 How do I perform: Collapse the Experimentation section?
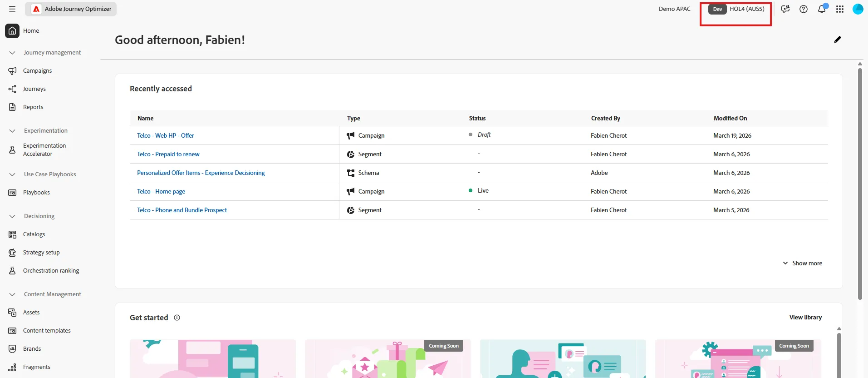click(x=12, y=131)
